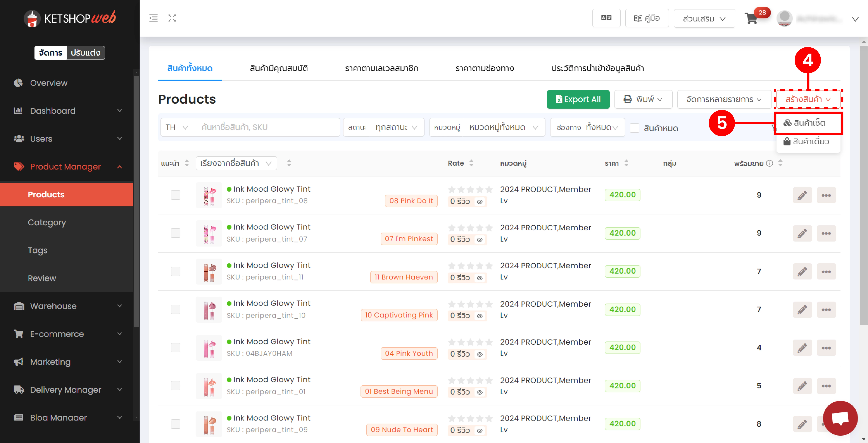
Task: Switch to ประวัติการนำเข้าข้อมูลสินค้า tab
Action: pyautogui.click(x=597, y=68)
